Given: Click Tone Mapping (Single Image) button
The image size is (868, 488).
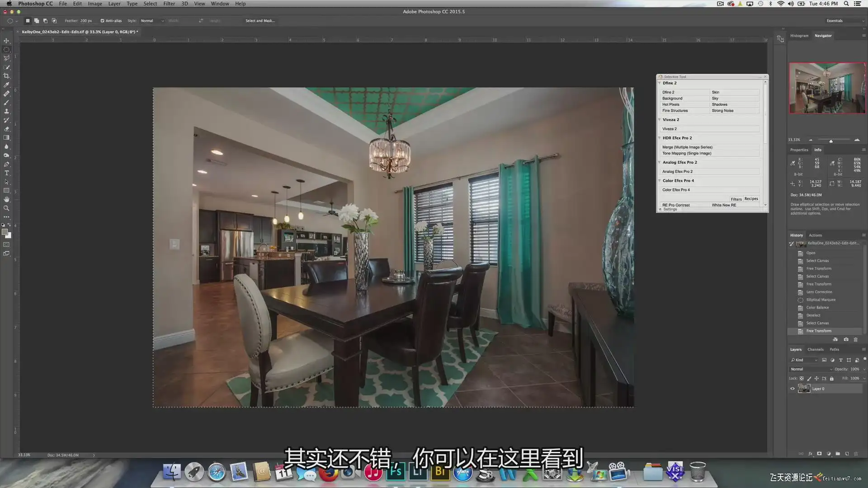Looking at the screenshot, I should tap(687, 153).
